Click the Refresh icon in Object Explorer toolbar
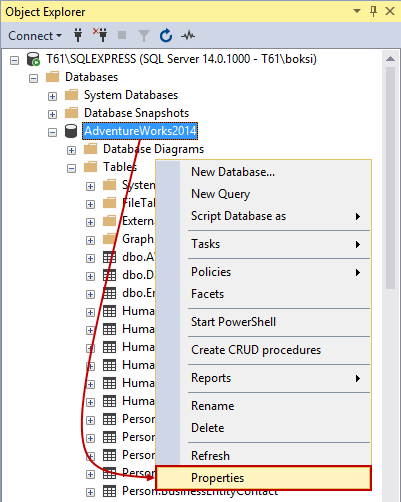The height and width of the screenshot is (502, 401). click(x=166, y=35)
